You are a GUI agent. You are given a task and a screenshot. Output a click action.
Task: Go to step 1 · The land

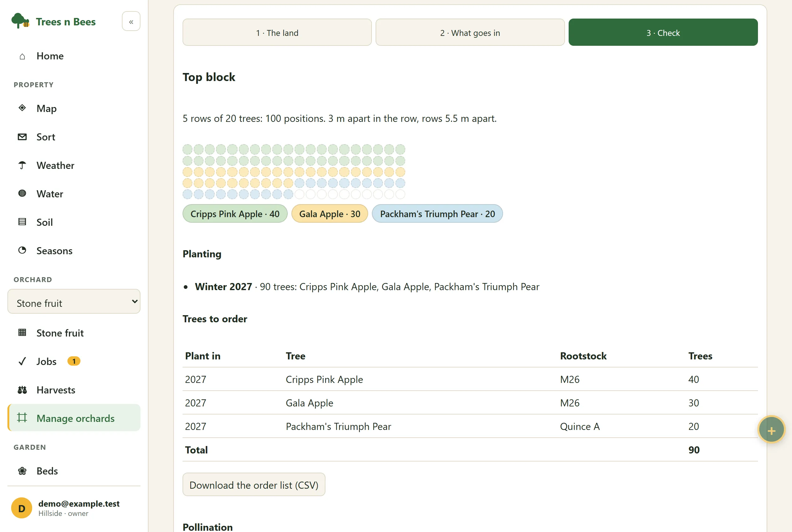pos(277,32)
